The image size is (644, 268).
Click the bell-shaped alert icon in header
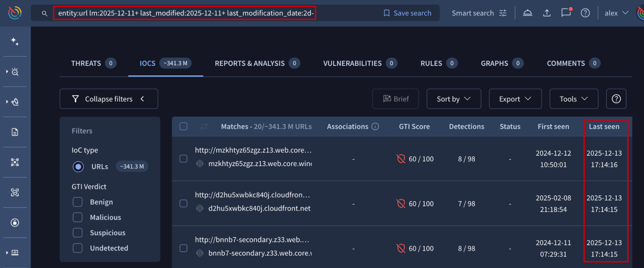[527, 13]
